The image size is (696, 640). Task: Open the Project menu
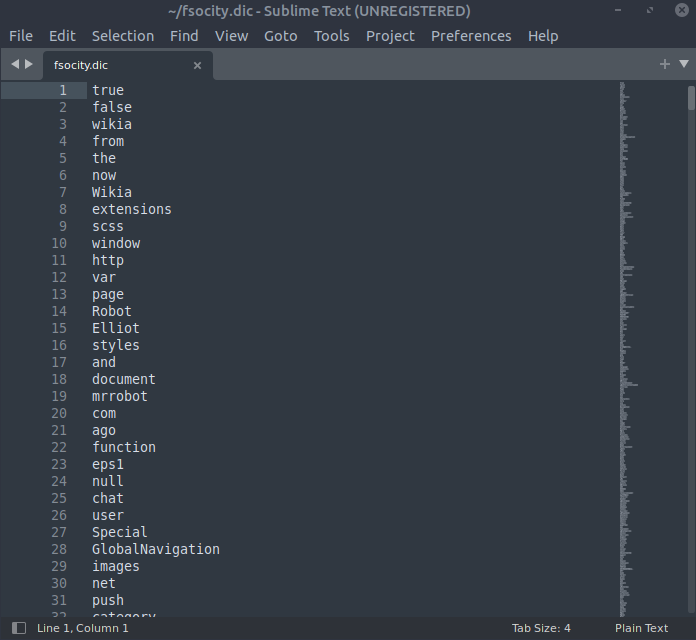click(390, 36)
